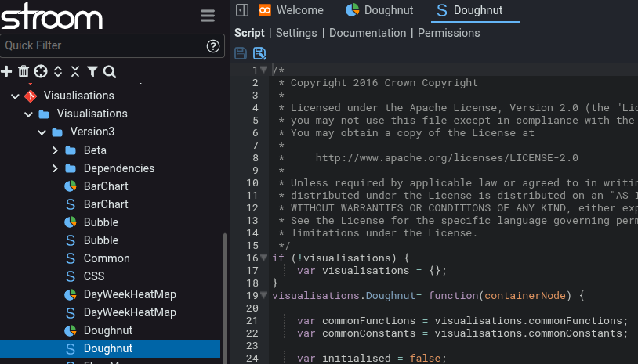Click the Save icon in script toolbar
Viewport: 638px width, 364px height.
coord(241,53)
